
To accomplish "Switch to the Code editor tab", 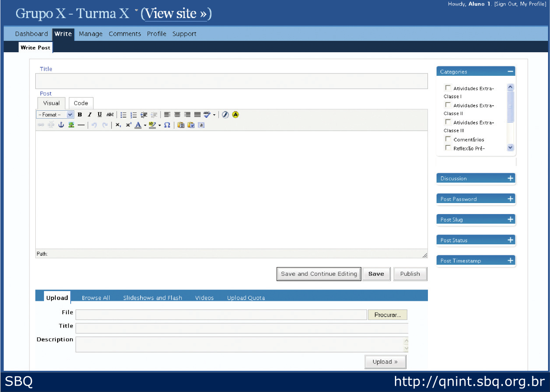I will (81, 103).
